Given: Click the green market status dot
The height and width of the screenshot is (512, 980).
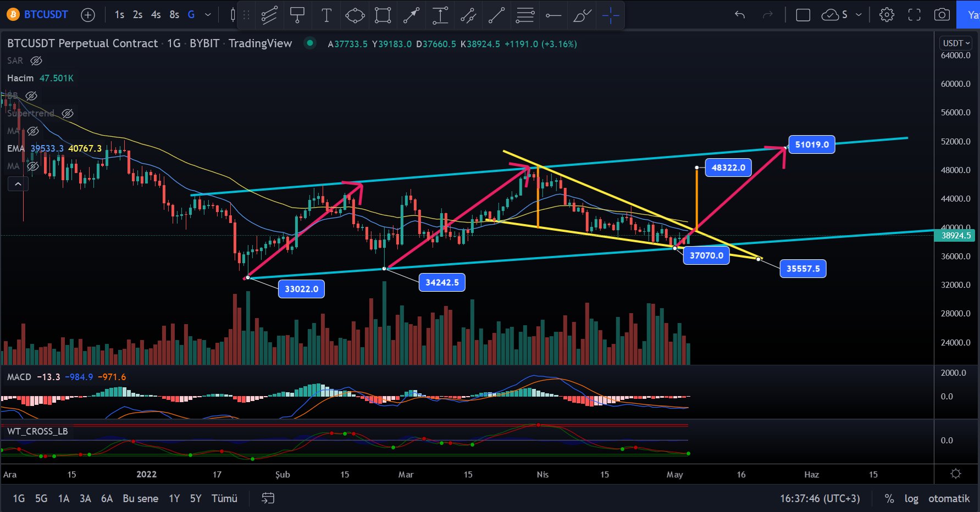Looking at the screenshot, I should point(310,43).
